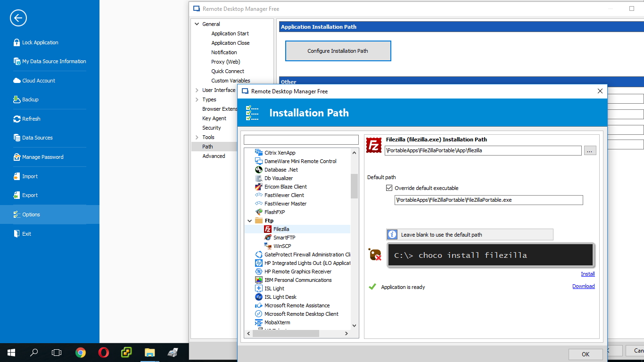Expand the User Interface options node
Screen dimensions: 644x362
[x=197, y=90]
